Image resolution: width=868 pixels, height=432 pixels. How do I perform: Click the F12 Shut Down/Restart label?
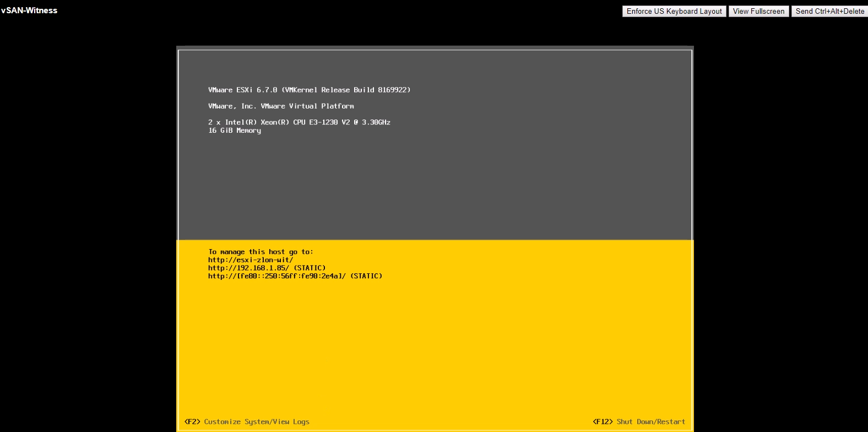pyautogui.click(x=639, y=422)
